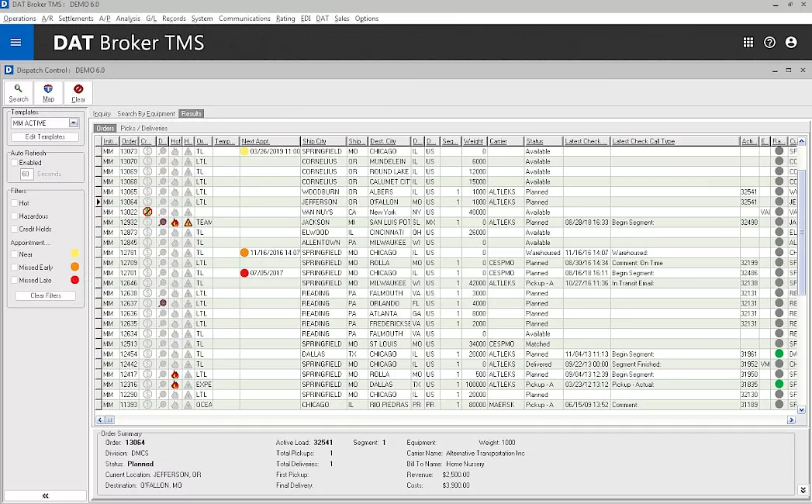
Task: Collapse the left filter panel with double chevron
Action: click(x=45, y=495)
